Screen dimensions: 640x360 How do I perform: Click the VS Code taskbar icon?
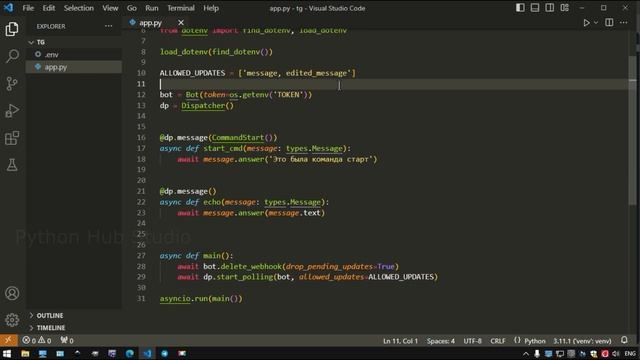point(147,353)
